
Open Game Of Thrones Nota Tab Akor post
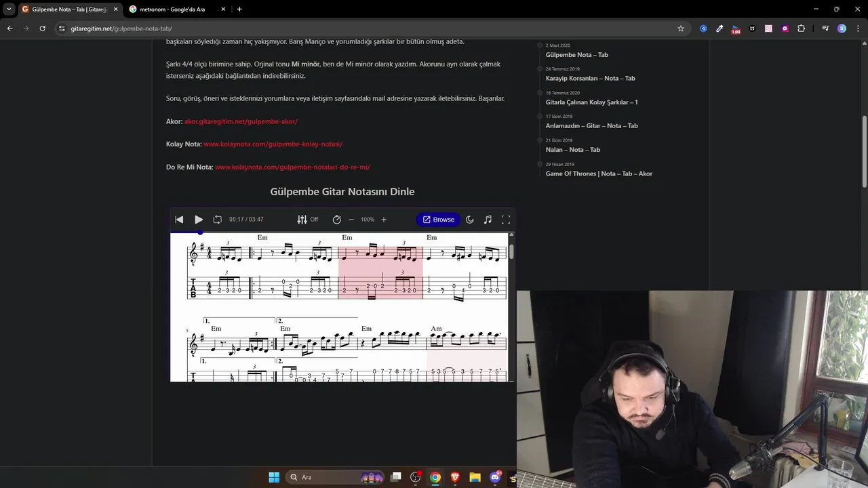(599, 174)
